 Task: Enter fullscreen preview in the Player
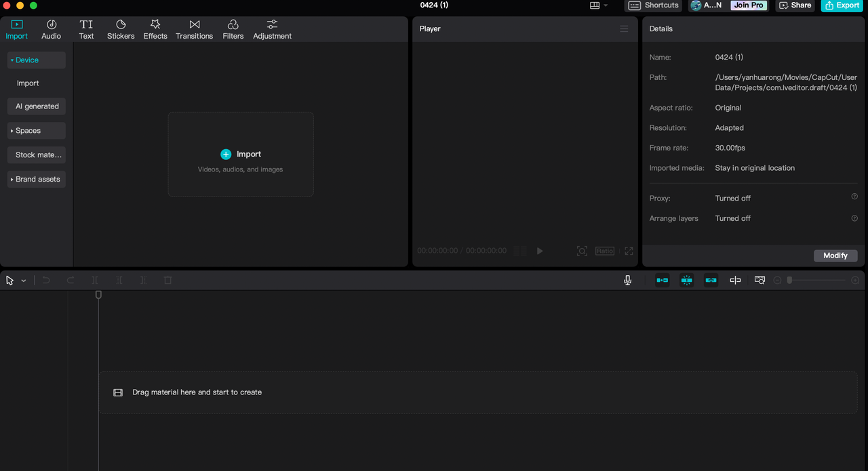(x=629, y=251)
